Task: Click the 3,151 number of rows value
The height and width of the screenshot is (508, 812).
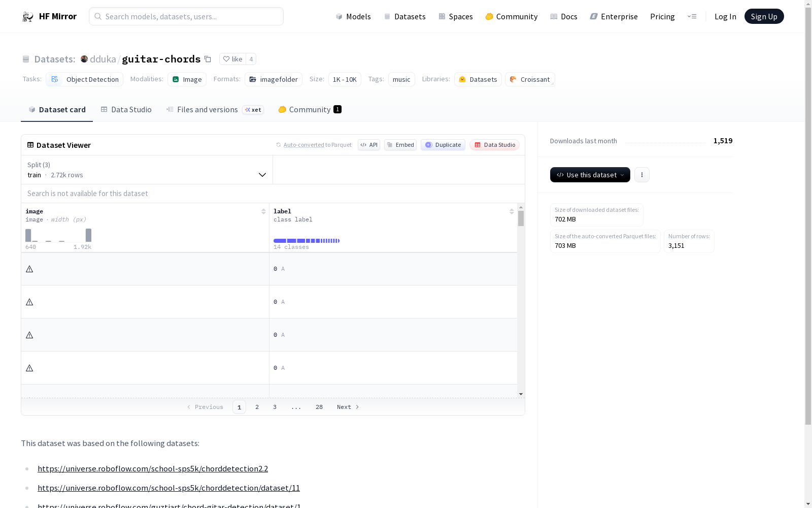Action: coord(676,245)
